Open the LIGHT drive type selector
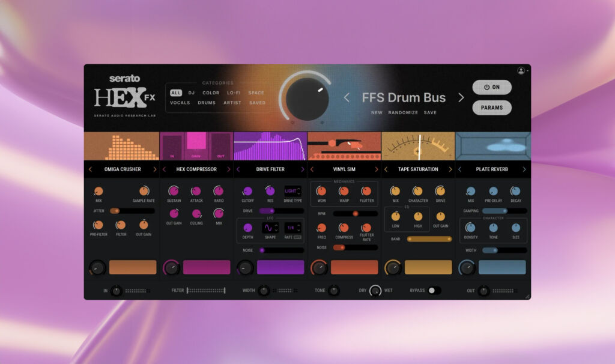Viewport: 615px width, 364px height. tap(292, 190)
